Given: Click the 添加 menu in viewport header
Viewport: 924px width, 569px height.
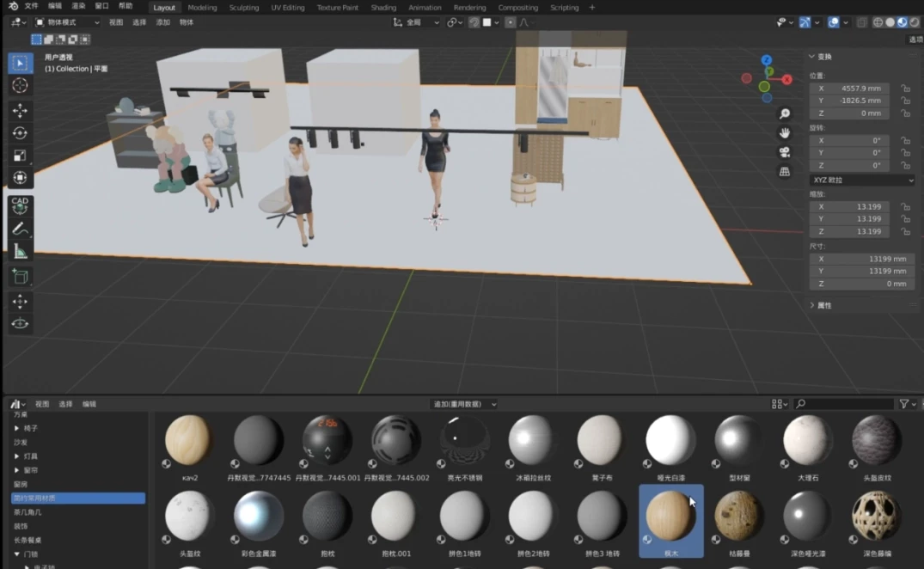Looking at the screenshot, I should (x=162, y=22).
